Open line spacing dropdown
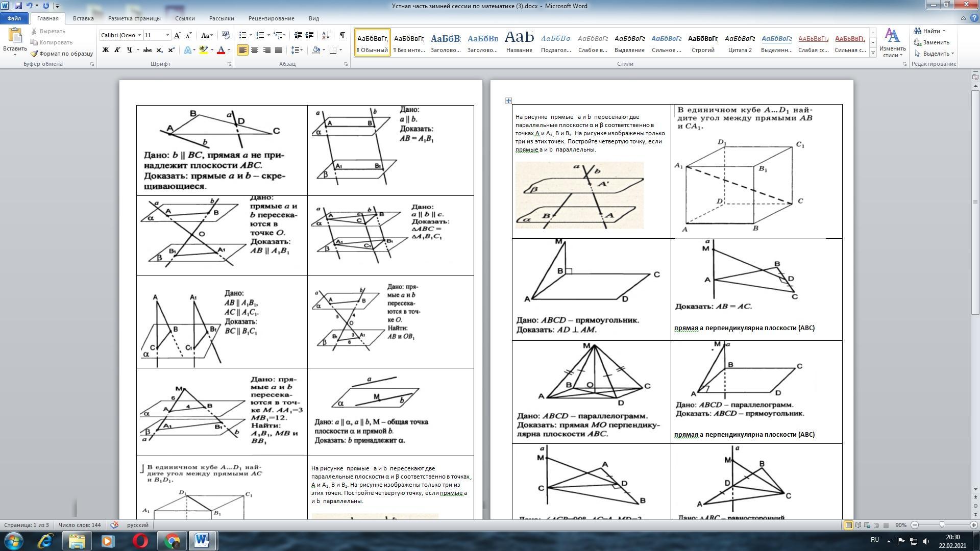Screen dimensions: 980x551 click(297, 50)
